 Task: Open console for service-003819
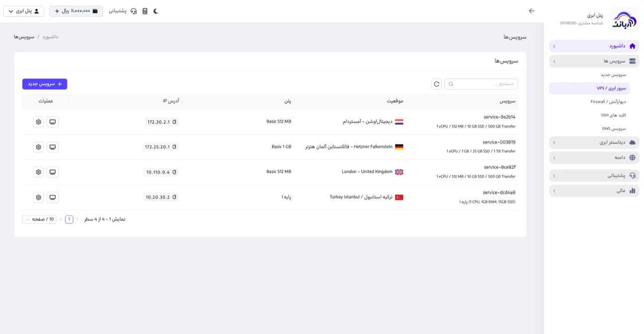coord(53,147)
